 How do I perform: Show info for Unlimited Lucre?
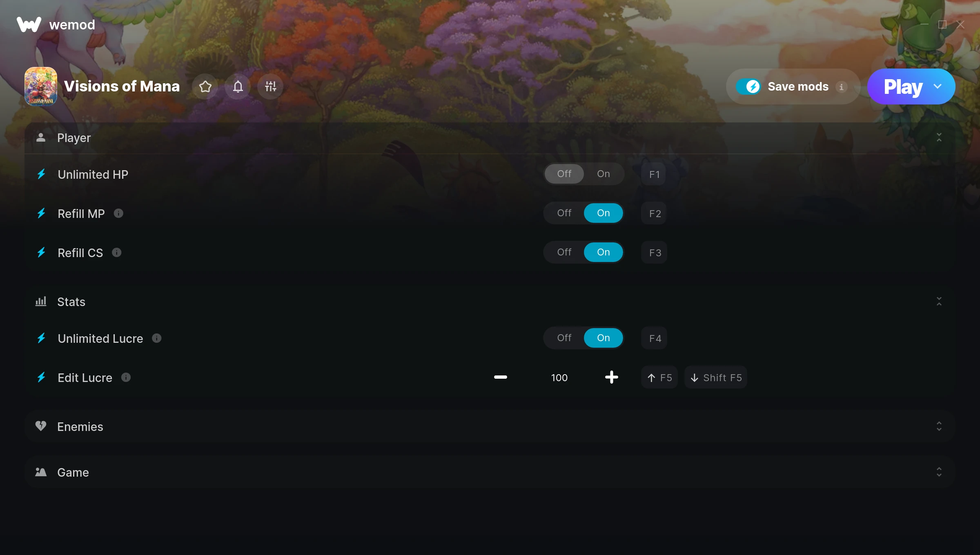(157, 338)
